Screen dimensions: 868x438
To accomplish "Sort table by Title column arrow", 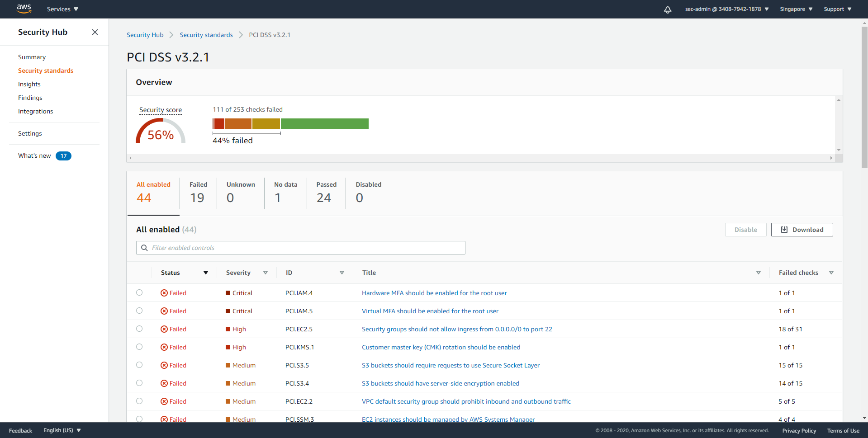I will coord(759,273).
